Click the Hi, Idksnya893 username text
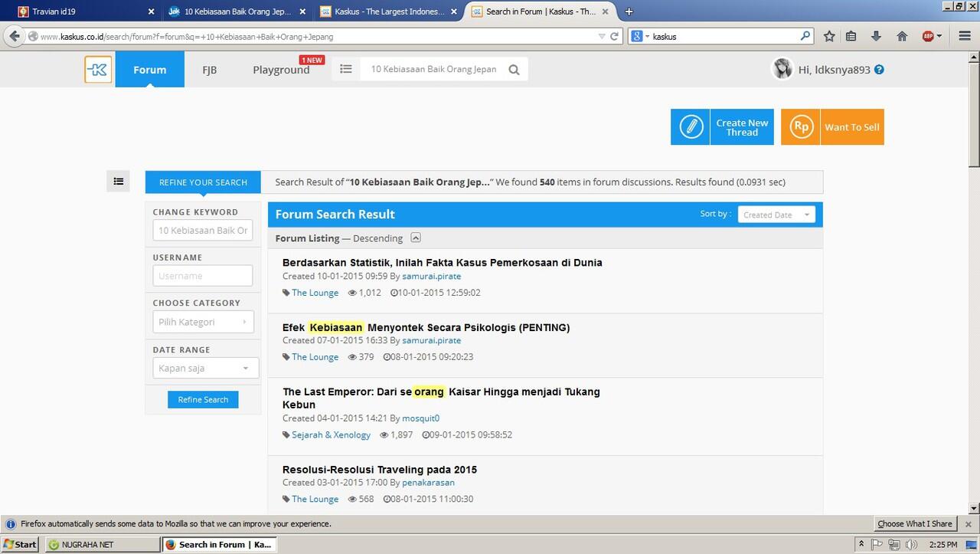 coord(834,70)
